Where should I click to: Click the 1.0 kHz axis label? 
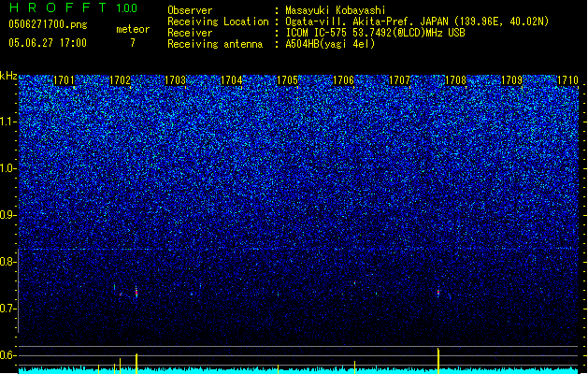[8, 168]
